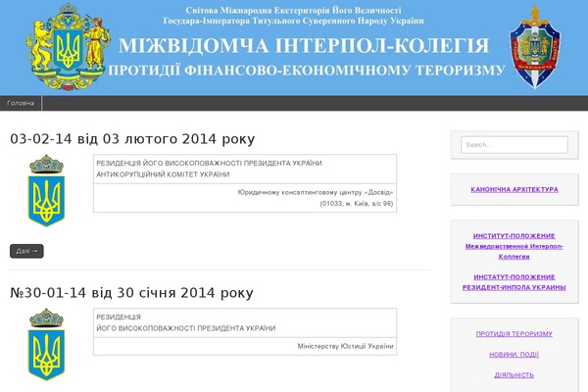Click the header line Государа-Імператора Титульного Суверенного Народу України

(x=293, y=21)
